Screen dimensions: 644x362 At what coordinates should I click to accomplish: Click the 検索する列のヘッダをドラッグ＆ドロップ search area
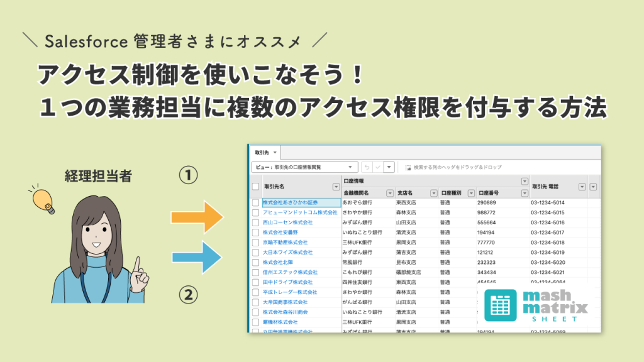click(x=458, y=167)
